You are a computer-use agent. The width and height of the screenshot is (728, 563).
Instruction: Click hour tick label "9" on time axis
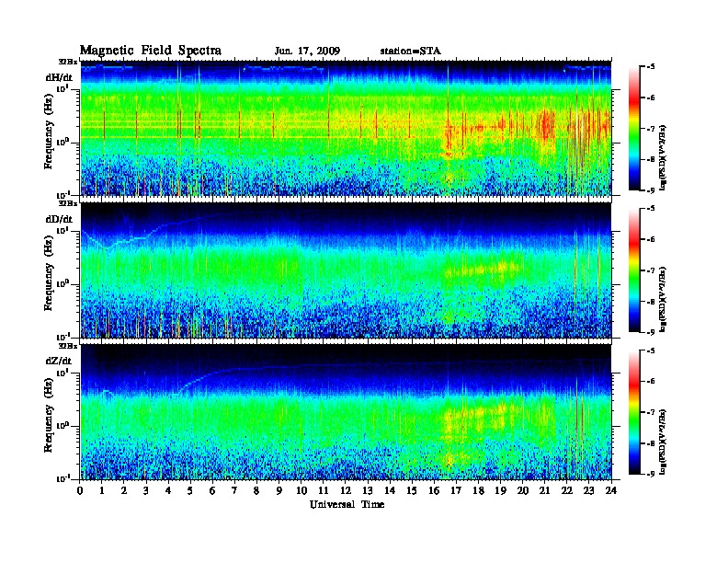pos(279,491)
